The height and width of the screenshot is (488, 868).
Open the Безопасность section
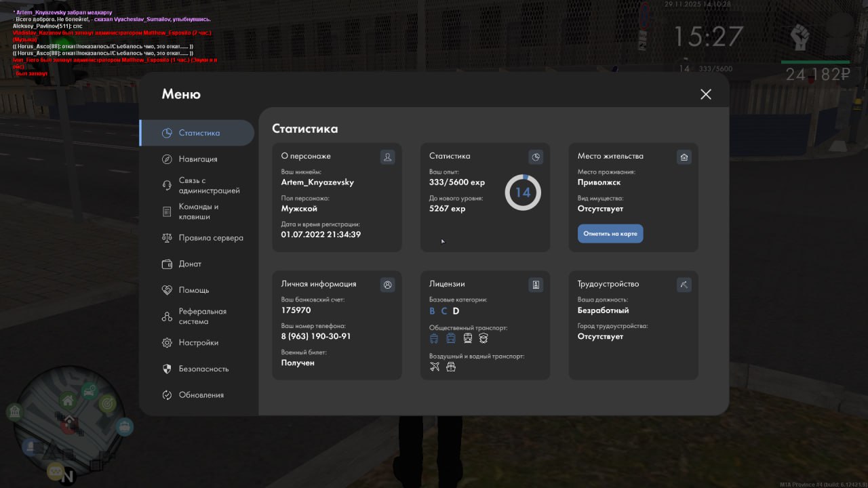pos(197,369)
